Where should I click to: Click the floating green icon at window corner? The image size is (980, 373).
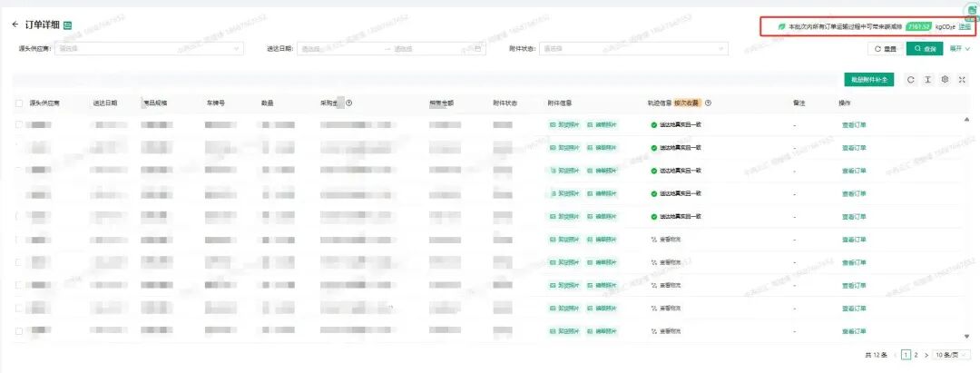pos(973,9)
